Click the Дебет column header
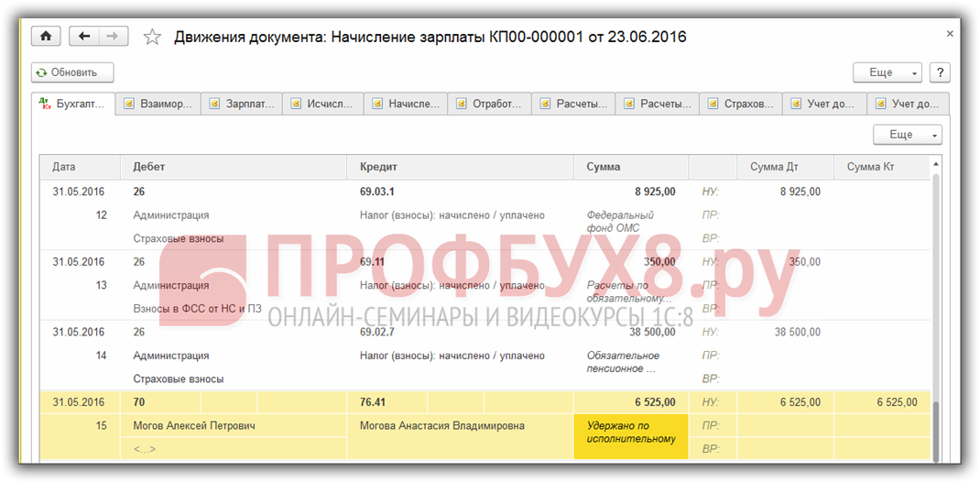 coord(233,167)
